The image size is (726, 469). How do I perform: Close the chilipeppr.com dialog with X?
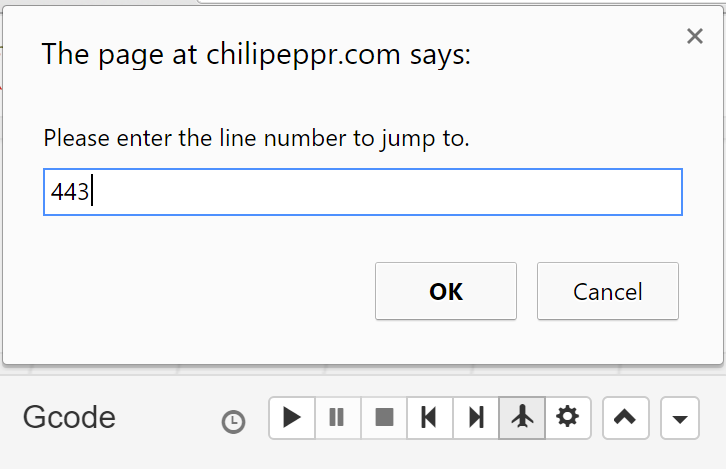(x=694, y=37)
